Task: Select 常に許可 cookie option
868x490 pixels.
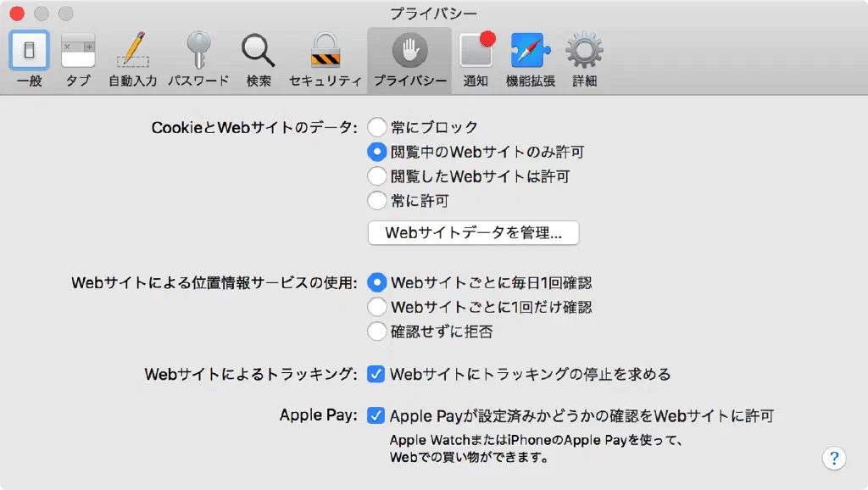Action: coord(377,201)
